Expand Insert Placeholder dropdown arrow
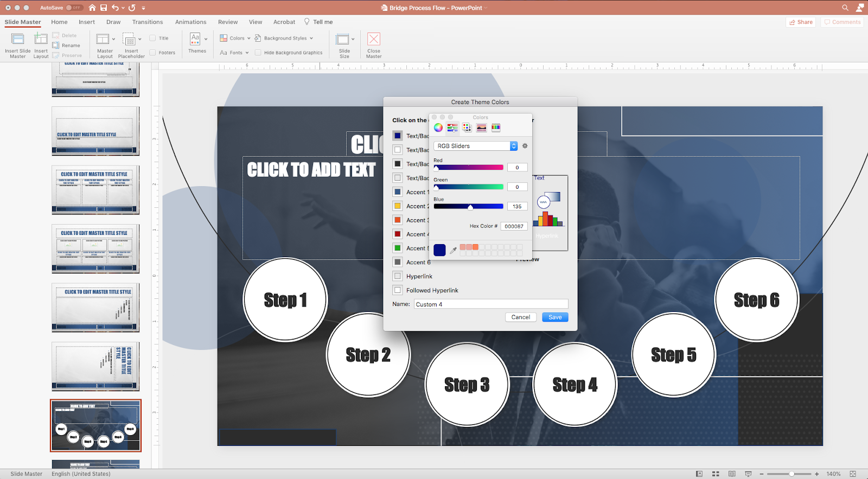The height and width of the screenshot is (479, 868). (x=140, y=39)
